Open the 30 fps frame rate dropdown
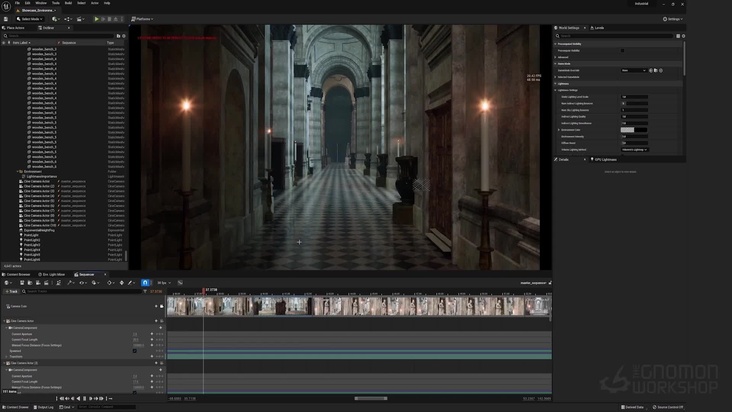The image size is (732, 412). coord(163,283)
